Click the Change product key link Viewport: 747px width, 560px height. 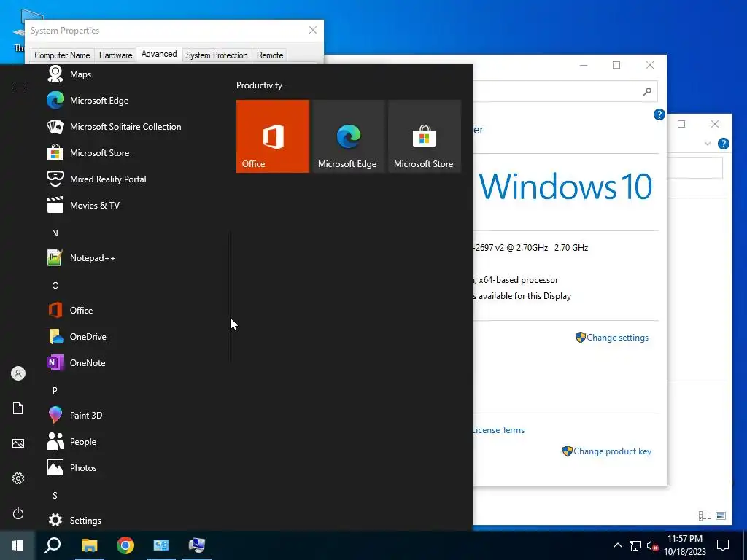612,451
